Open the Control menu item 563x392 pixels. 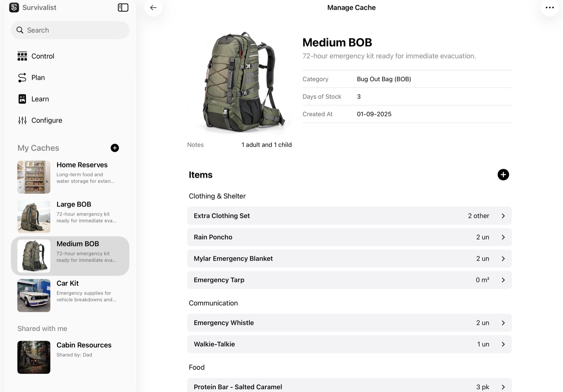tap(70, 56)
